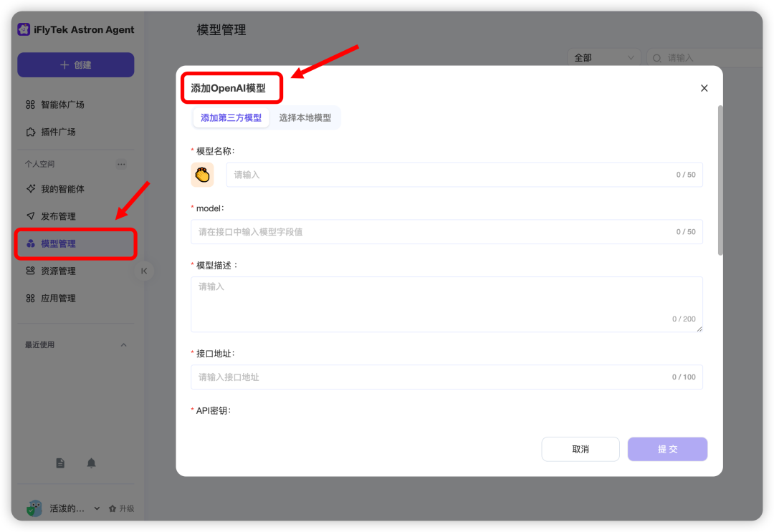Click the search magnifier icon

pyautogui.click(x=656, y=58)
